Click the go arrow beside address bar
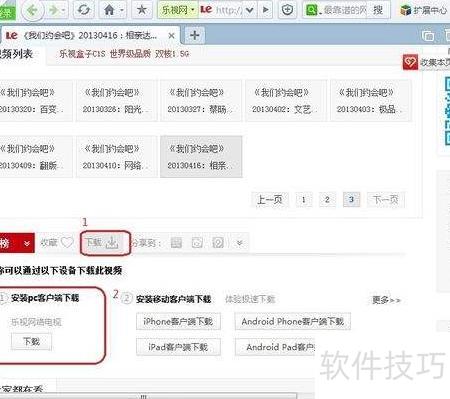This screenshot has height=399, width=450. point(265,10)
